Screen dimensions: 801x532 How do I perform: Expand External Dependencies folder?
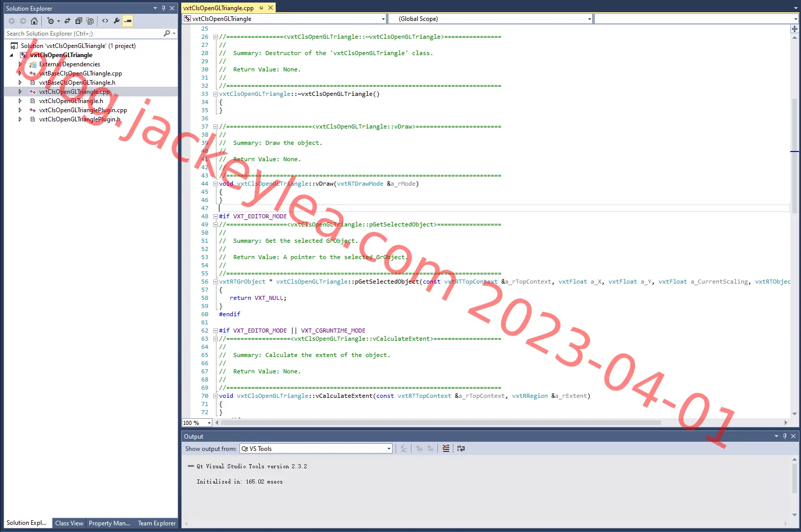point(20,64)
